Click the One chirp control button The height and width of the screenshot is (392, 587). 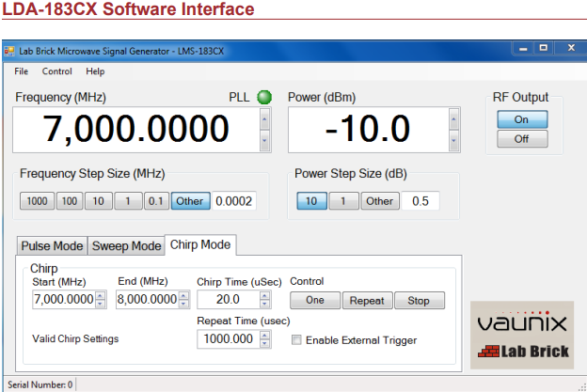[315, 301]
